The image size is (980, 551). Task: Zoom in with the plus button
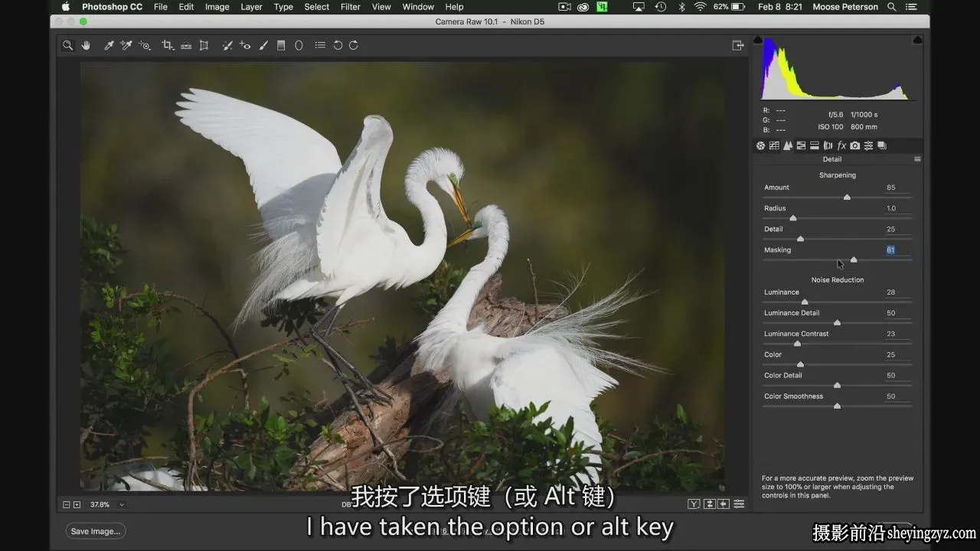pyautogui.click(x=77, y=505)
